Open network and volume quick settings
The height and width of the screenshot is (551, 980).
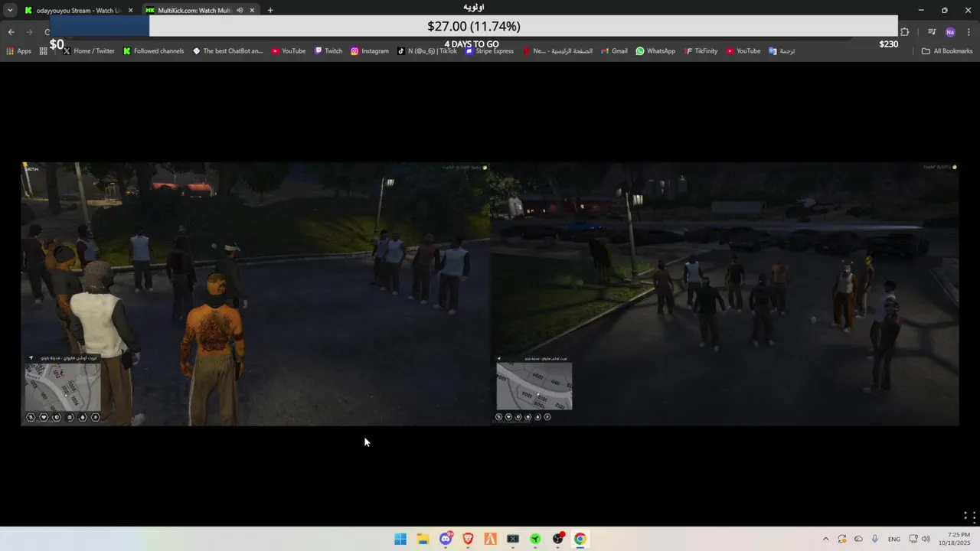tap(920, 539)
